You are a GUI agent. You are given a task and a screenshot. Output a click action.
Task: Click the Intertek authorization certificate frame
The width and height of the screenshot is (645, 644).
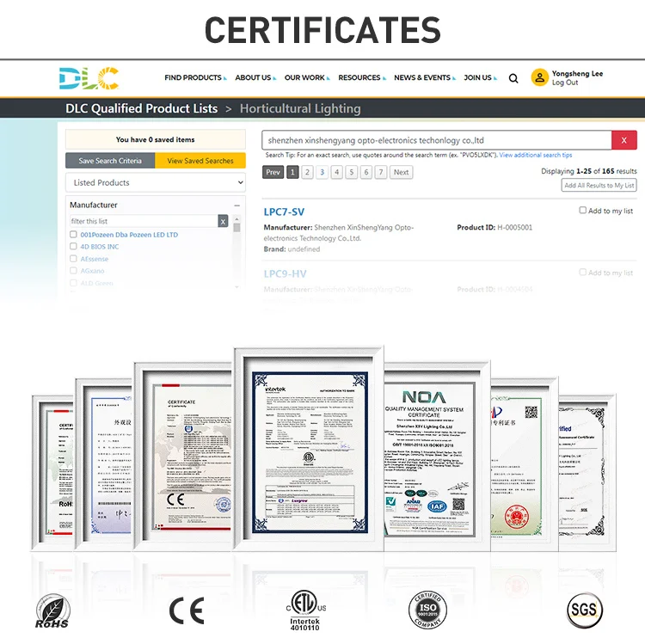click(x=310, y=449)
